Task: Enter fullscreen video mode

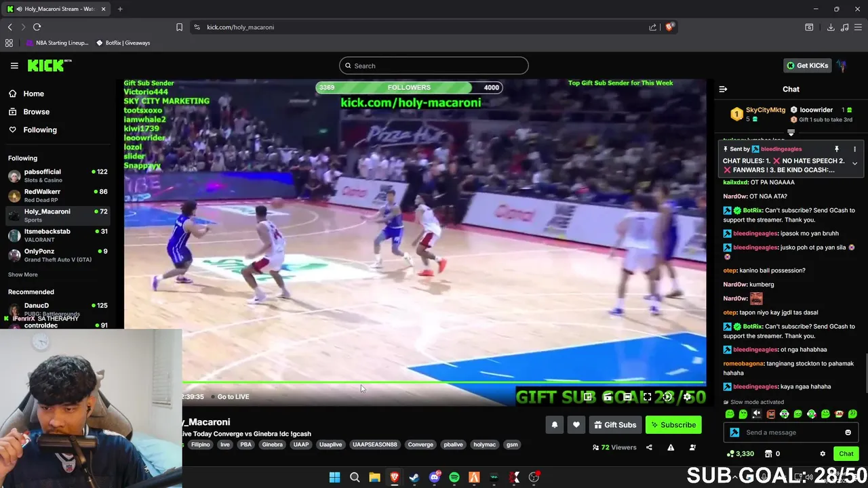Action: pyautogui.click(x=647, y=396)
